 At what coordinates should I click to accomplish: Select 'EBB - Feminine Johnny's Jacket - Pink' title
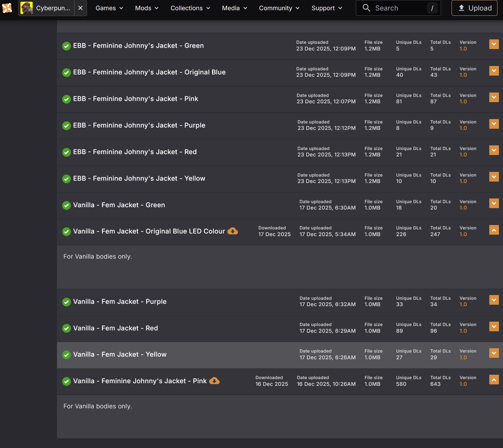(136, 99)
